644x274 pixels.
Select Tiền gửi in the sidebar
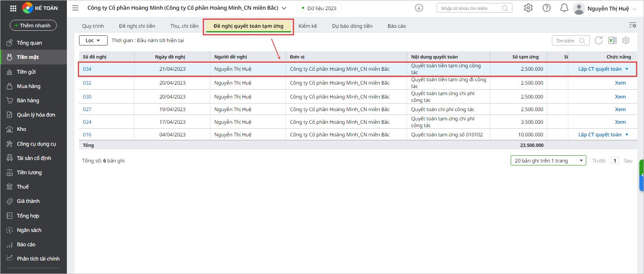click(x=26, y=72)
